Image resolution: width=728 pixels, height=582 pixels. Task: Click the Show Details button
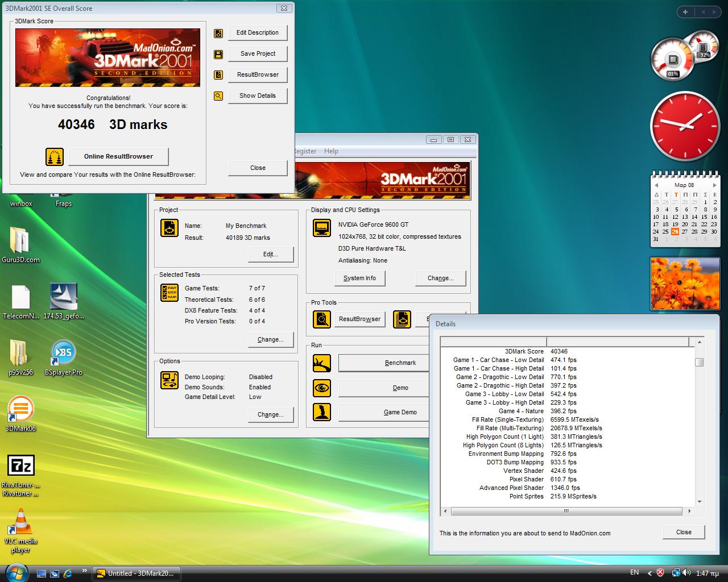258,96
